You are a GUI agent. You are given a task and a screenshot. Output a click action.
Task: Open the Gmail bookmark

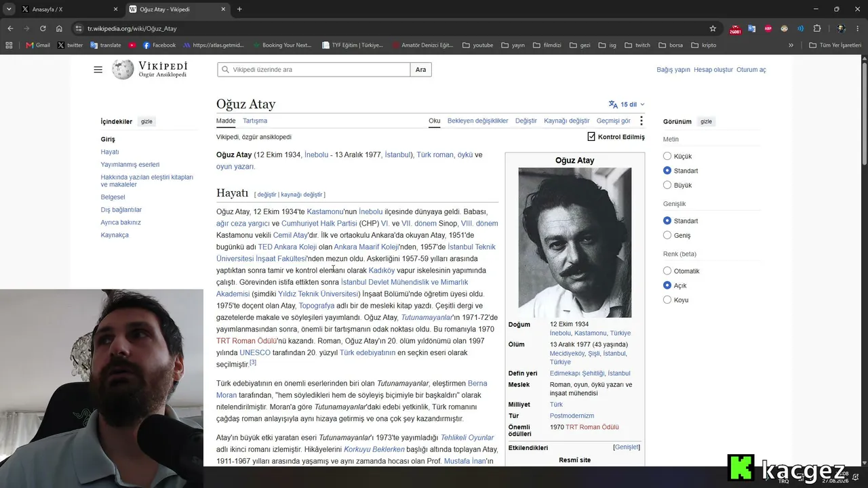(38, 45)
